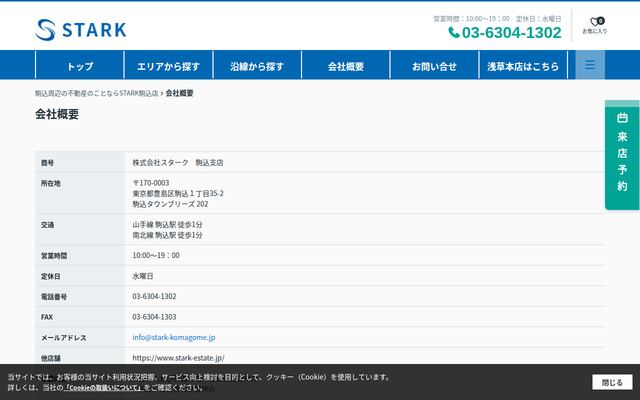Click the table phone number 03-6304-1302
640x400 pixels.
coord(154,296)
